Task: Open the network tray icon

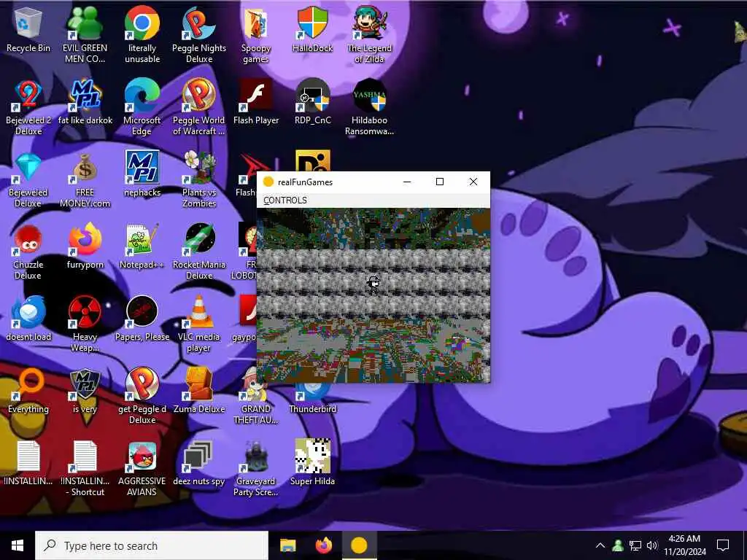Action: click(635, 545)
